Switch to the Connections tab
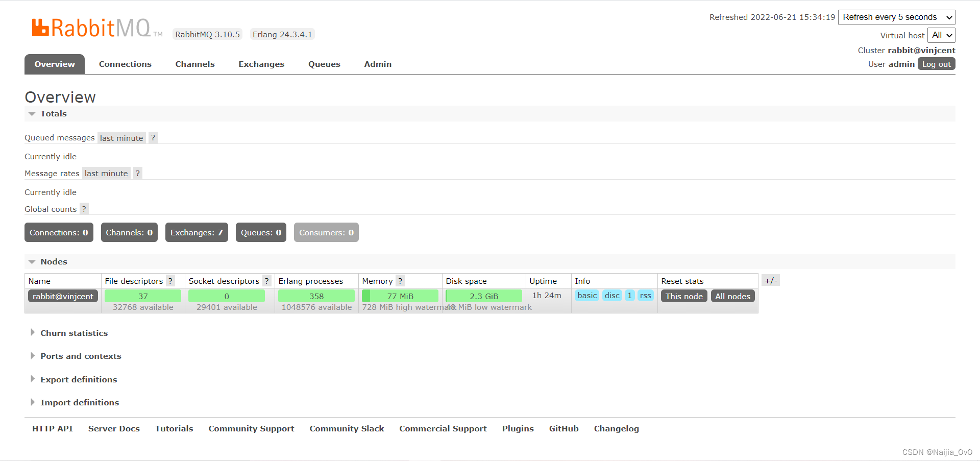 (x=125, y=64)
